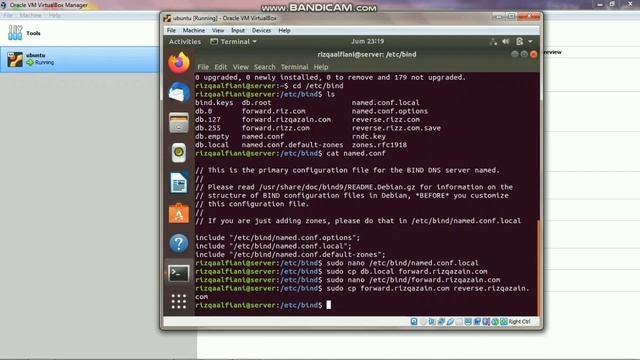Viewport: 640px width, 360px height.
Task: Open File menu in VirtualBox Manager window
Action: (x=8, y=16)
